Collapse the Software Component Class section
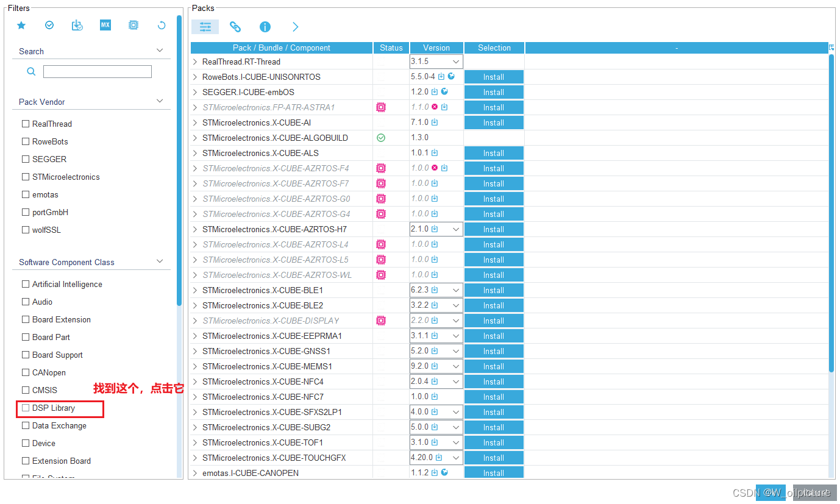The width and height of the screenshot is (840, 504). pos(160,261)
